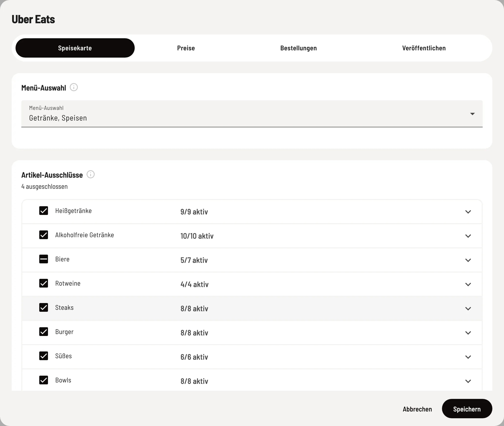
Task: Click the '6/6 aktiv' count for Süßes
Action: click(x=194, y=357)
